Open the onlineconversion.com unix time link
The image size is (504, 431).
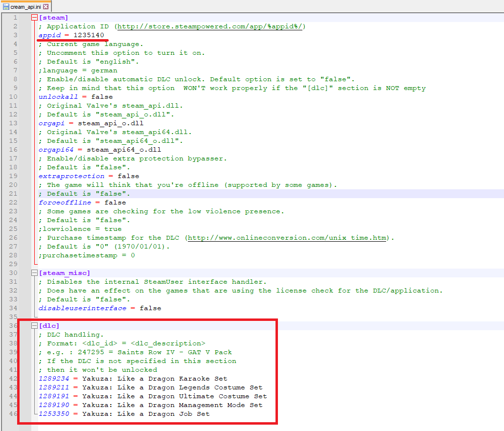point(287,238)
